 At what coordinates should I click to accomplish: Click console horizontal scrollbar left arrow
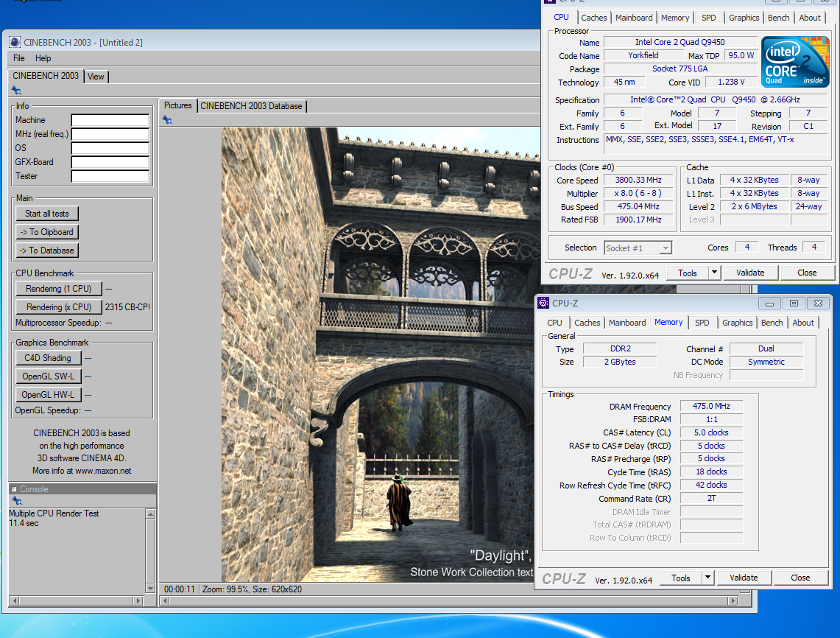(x=15, y=601)
